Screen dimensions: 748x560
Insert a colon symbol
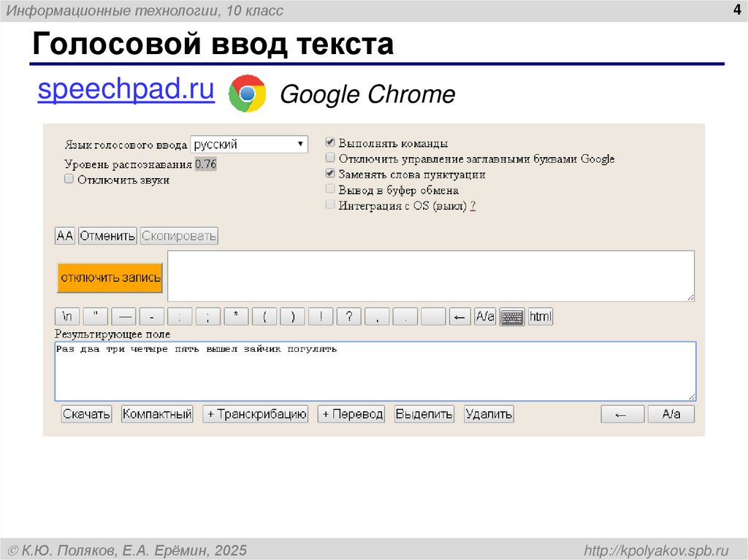[x=180, y=317]
